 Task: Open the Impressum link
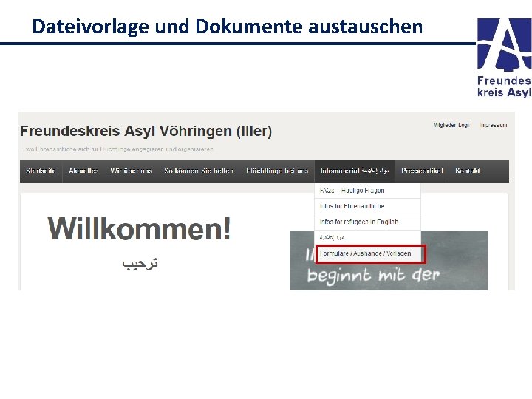tap(494, 125)
